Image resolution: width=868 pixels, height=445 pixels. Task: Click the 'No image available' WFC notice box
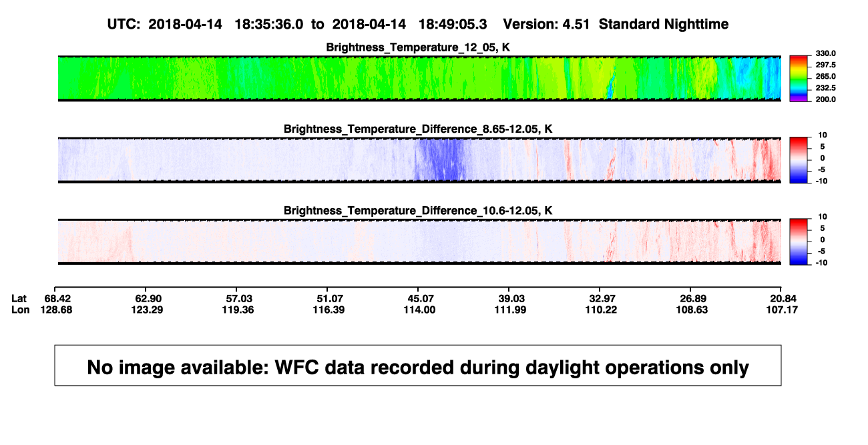(418, 365)
